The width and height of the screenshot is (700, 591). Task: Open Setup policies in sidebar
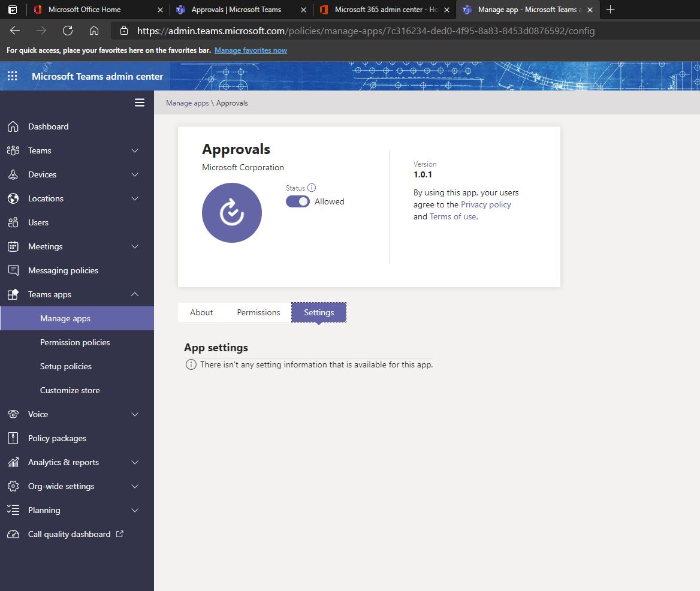coord(66,366)
